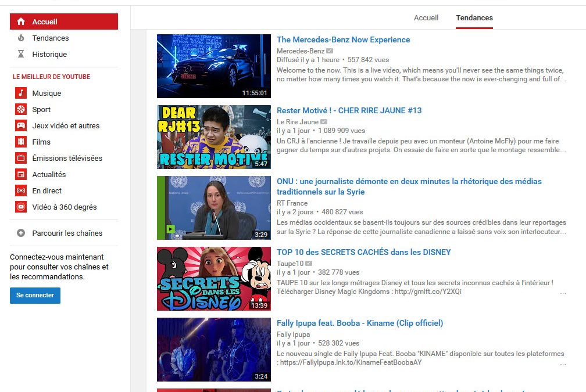Click the Émissions télévisées TV icon
The height and width of the screenshot is (392, 586).
tap(21, 158)
